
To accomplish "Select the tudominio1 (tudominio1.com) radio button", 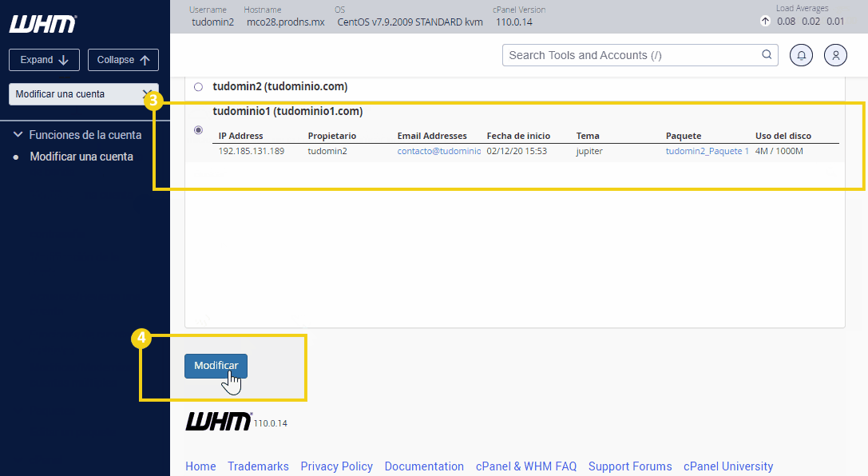I will pos(198,130).
